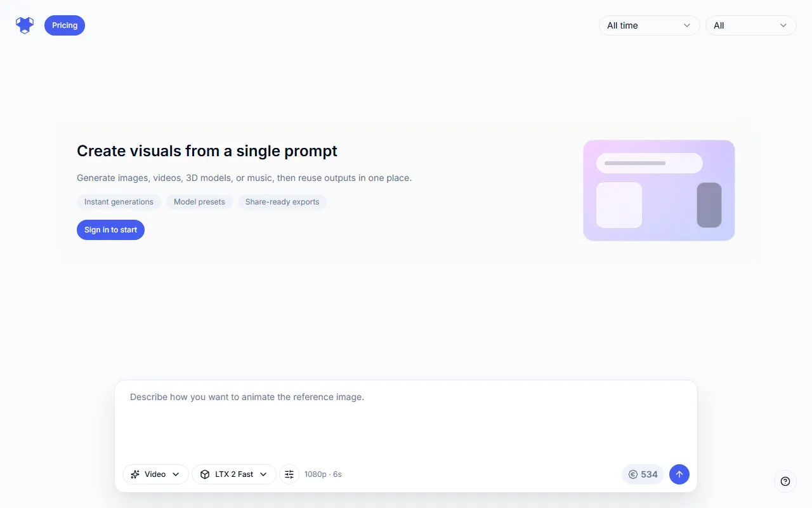Expand the All type filter dropdown
812x508 pixels.
tap(750, 25)
